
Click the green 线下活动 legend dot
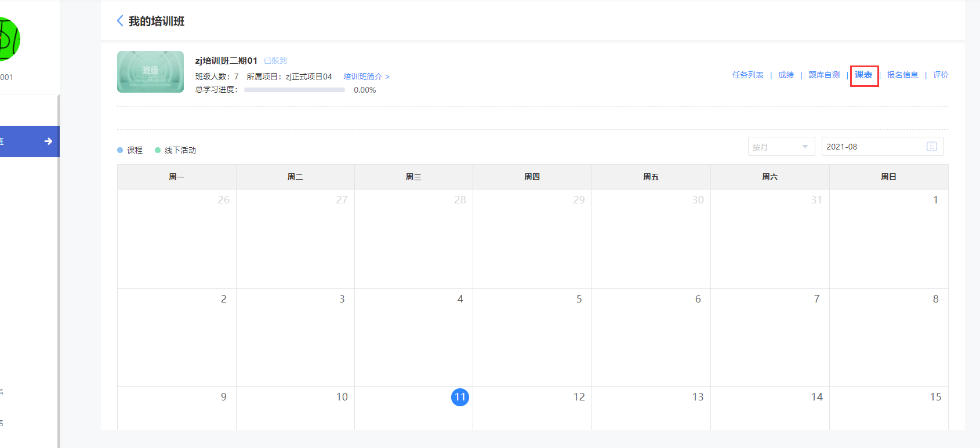[x=158, y=150]
